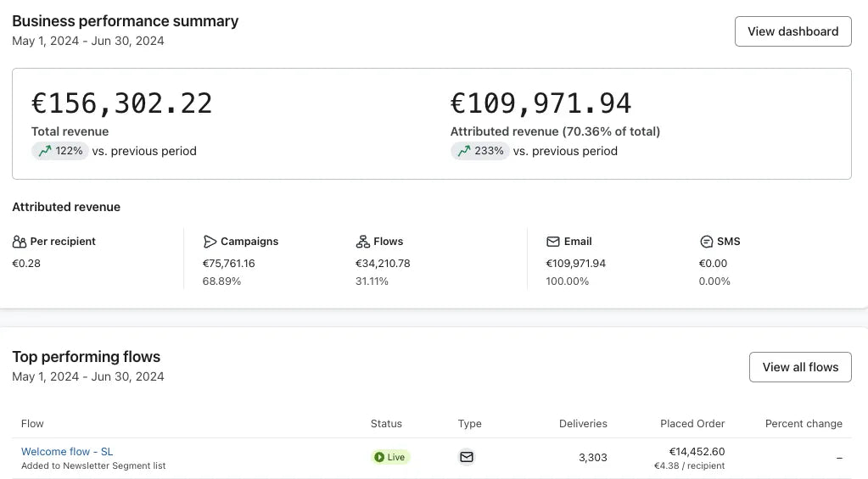Click the Live status badge
Viewport: 868px width, 479px height.
click(x=390, y=457)
